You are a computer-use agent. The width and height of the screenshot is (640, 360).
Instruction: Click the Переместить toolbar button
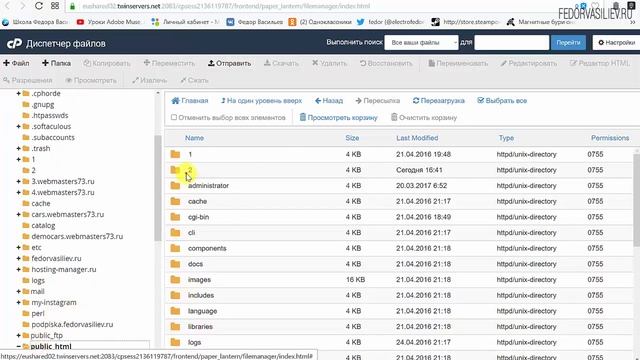point(169,63)
